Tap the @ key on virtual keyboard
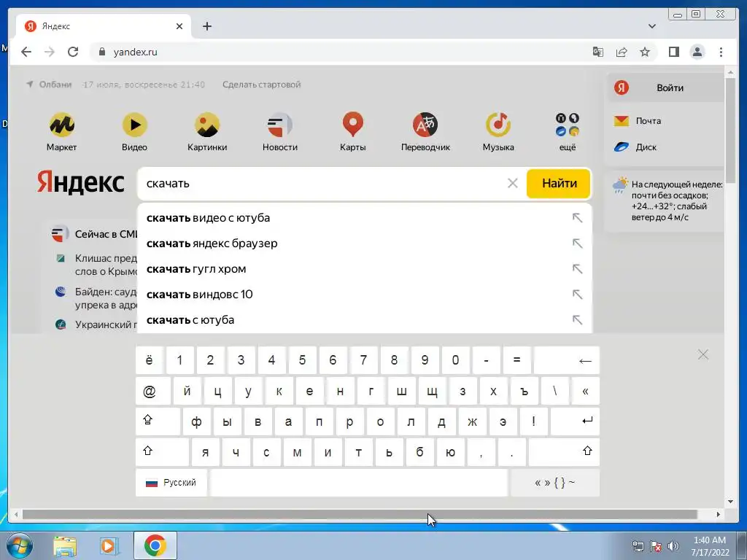 tap(153, 391)
